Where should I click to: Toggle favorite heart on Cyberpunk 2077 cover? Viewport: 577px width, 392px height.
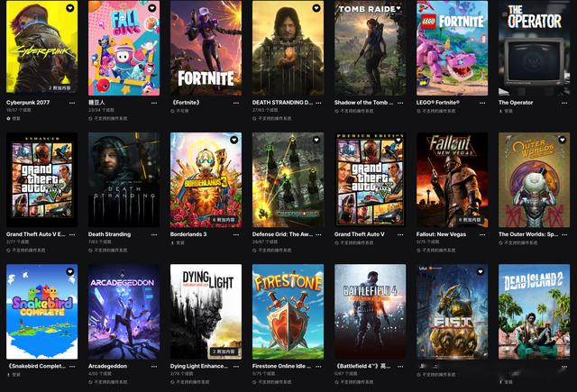click(70, 8)
